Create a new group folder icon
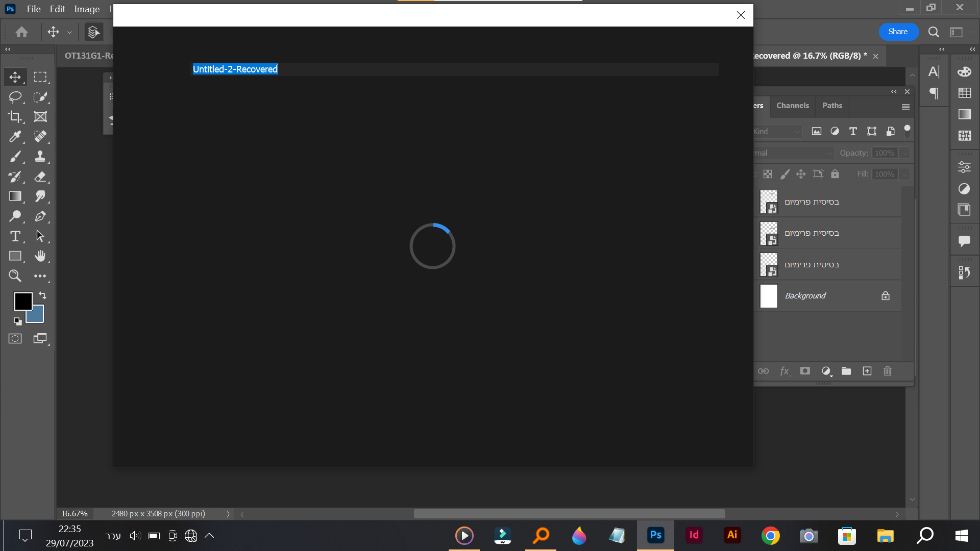980x551 pixels. click(846, 371)
